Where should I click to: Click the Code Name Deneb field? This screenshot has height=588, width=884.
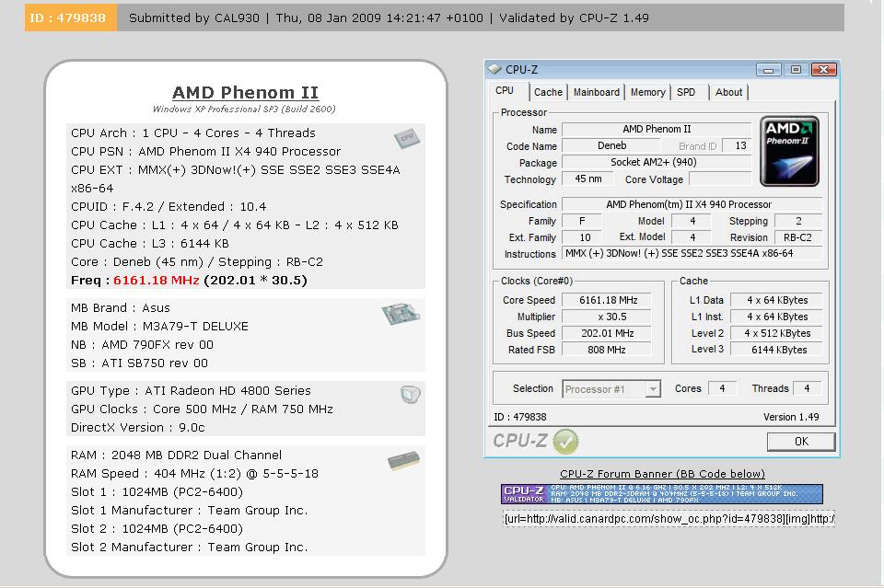point(611,145)
